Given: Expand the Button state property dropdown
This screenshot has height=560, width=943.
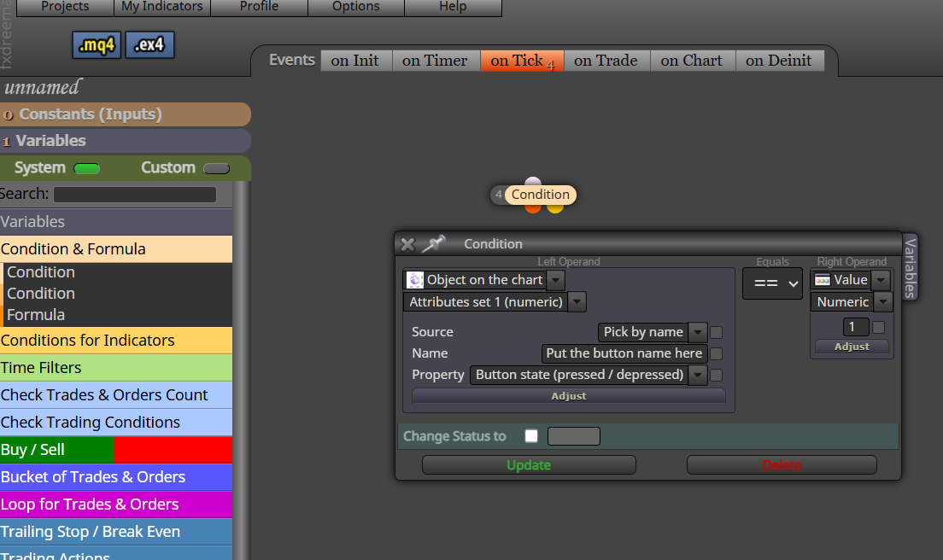Looking at the screenshot, I should click(698, 375).
